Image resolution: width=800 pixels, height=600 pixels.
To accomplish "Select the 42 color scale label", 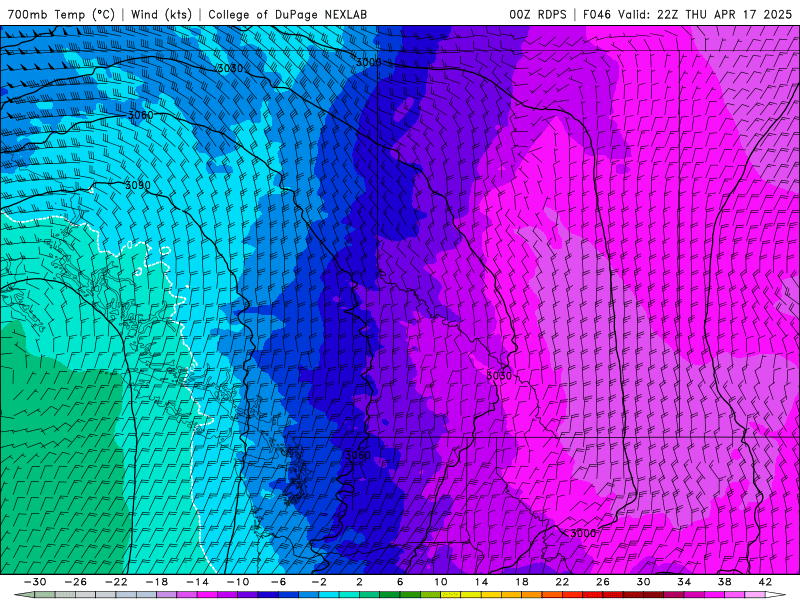I will point(765,582).
